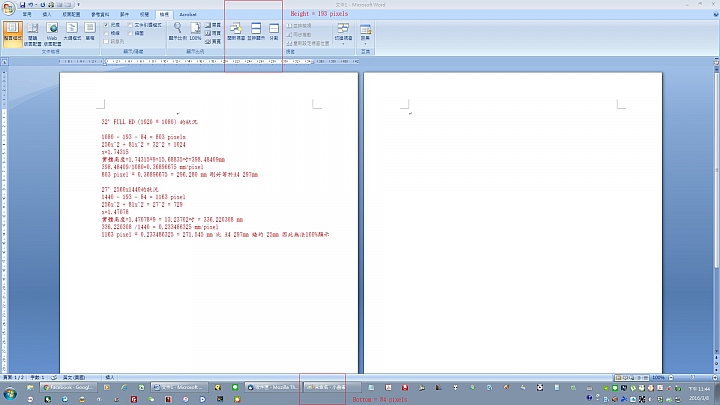Viewport: 720px width, 405px height.
Task: Choose Page Width (頁寬) zoom
Action: 213,41
